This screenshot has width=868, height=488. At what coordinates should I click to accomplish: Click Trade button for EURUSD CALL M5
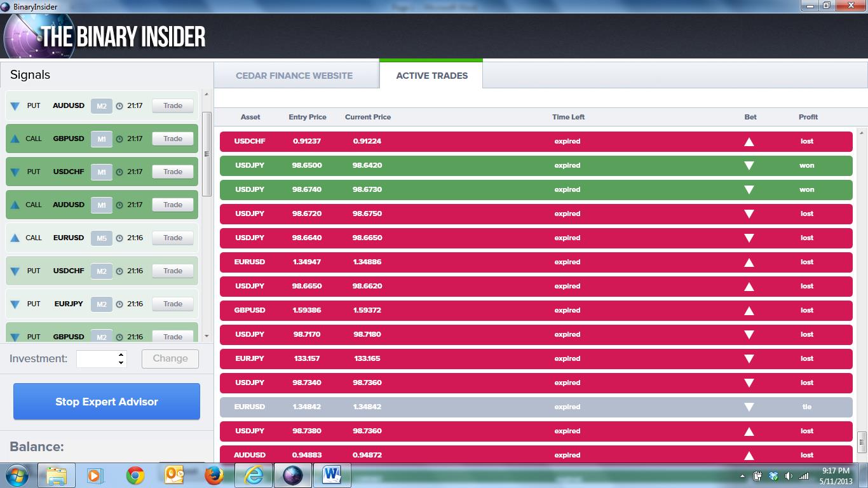point(173,238)
